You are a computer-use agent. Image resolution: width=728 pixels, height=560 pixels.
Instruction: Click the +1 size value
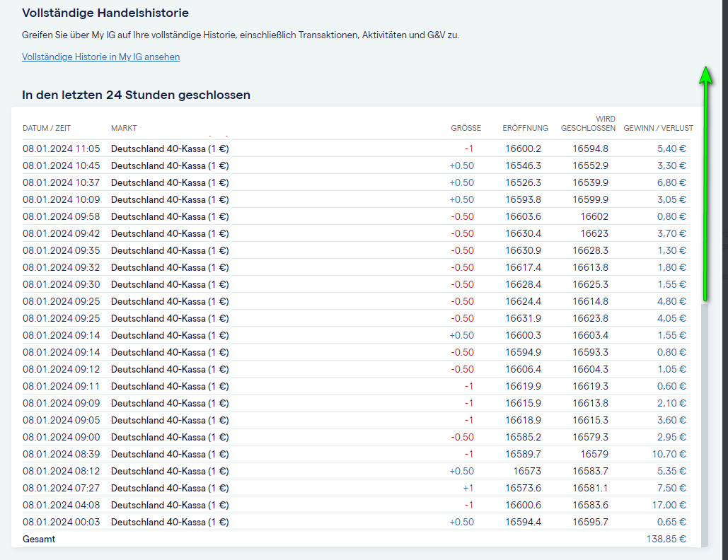[468, 488]
